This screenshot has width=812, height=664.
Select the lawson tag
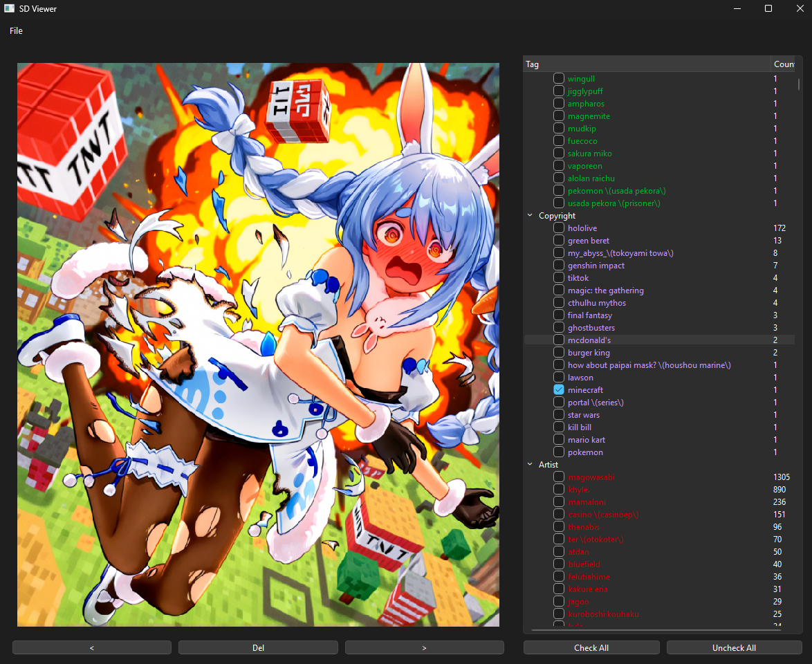(x=580, y=378)
